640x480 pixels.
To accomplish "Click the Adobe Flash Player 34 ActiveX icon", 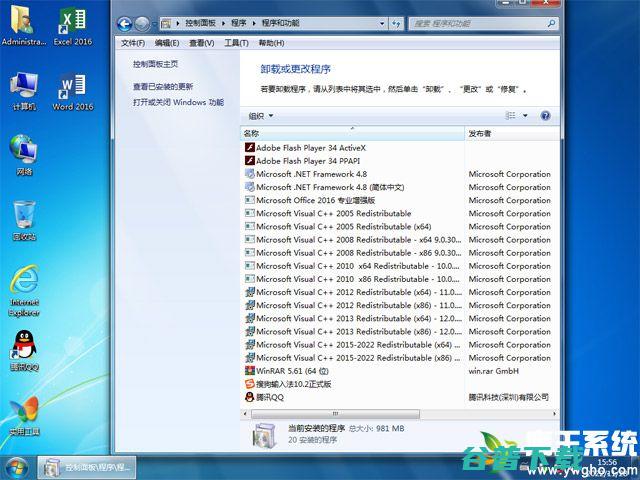I will coord(249,148).
